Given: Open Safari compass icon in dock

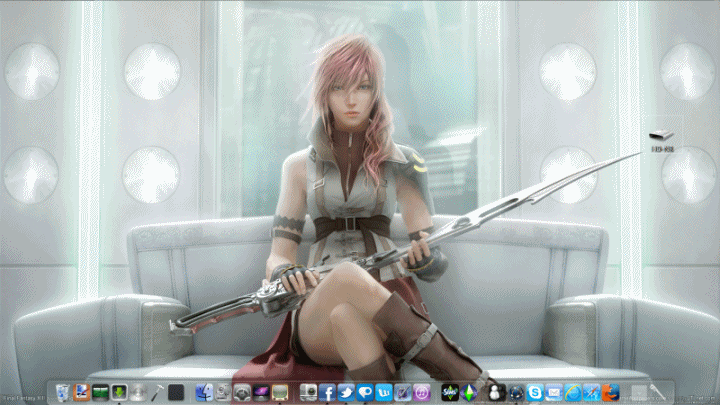Looking at the screenshot, I should (x=591, y=393).
